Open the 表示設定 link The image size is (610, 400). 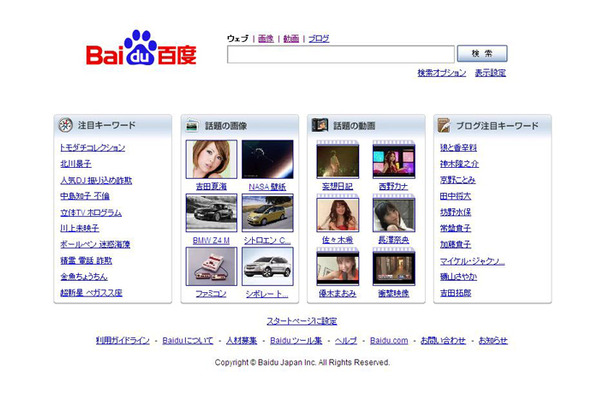pyautogui.click(x=491, y=73)
